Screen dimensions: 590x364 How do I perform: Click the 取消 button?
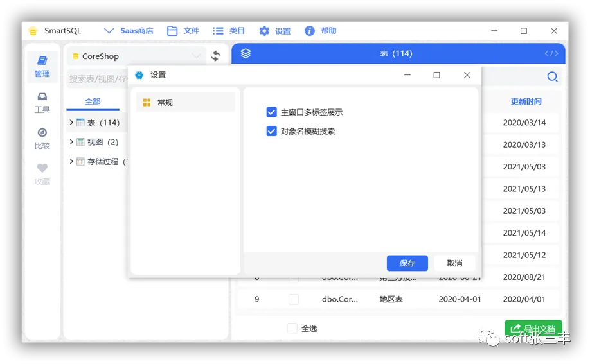click(454, 263)
